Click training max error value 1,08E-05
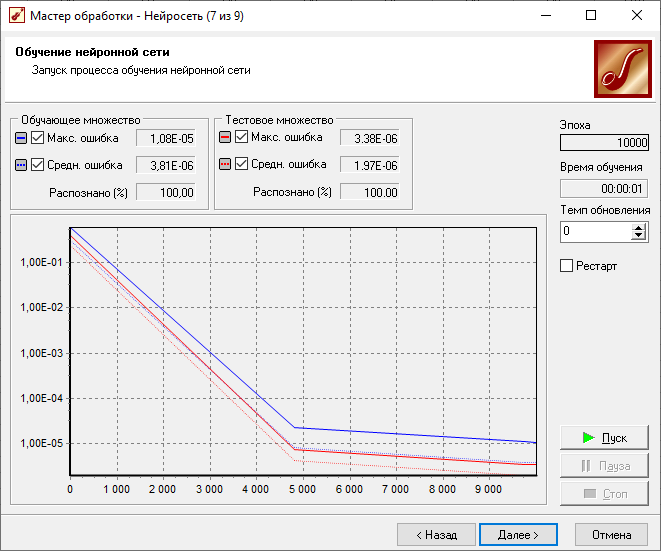This screenshot has height=551, width=661. click(166, 138)
